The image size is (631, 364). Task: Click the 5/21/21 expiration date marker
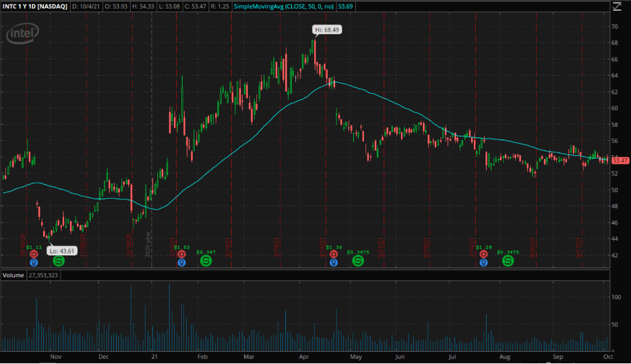click(380, 248)
